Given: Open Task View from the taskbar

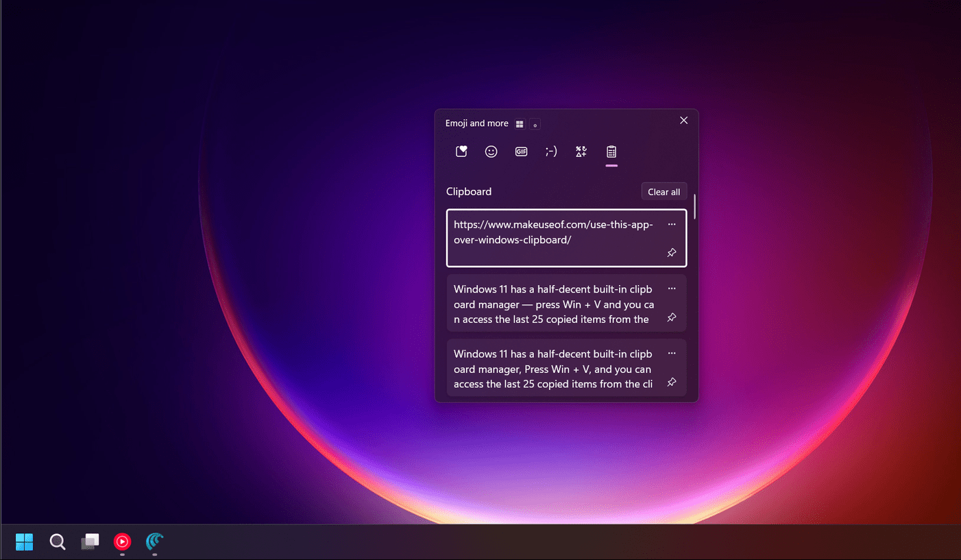Looking at the screenshot, I should pyautogui.click(x=90, y=541).
